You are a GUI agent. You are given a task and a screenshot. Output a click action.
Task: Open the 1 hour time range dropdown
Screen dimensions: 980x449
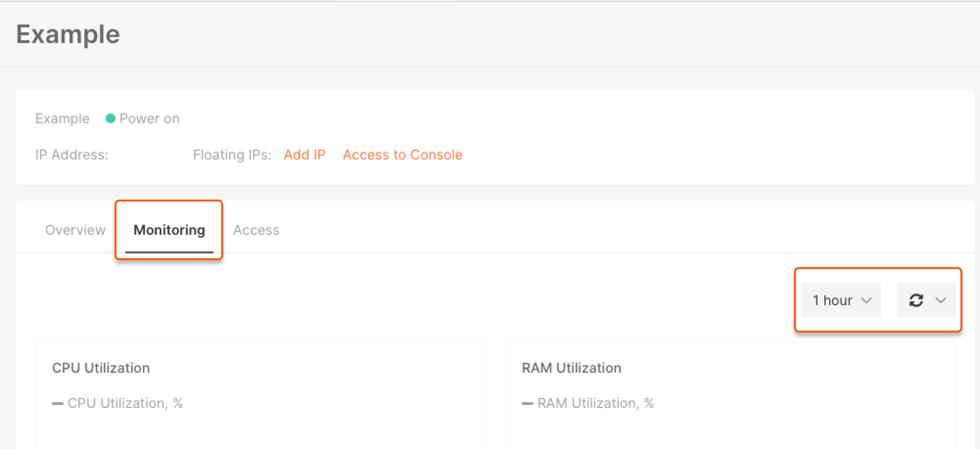(840, 300)
